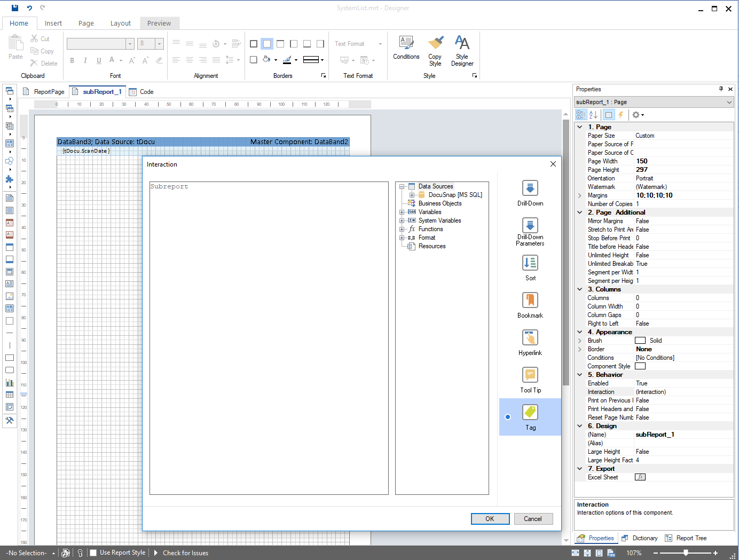Click the Save icon in title bar
This screenshot has width=739, height=560.
pyautogui.click(x=15, y=8)
